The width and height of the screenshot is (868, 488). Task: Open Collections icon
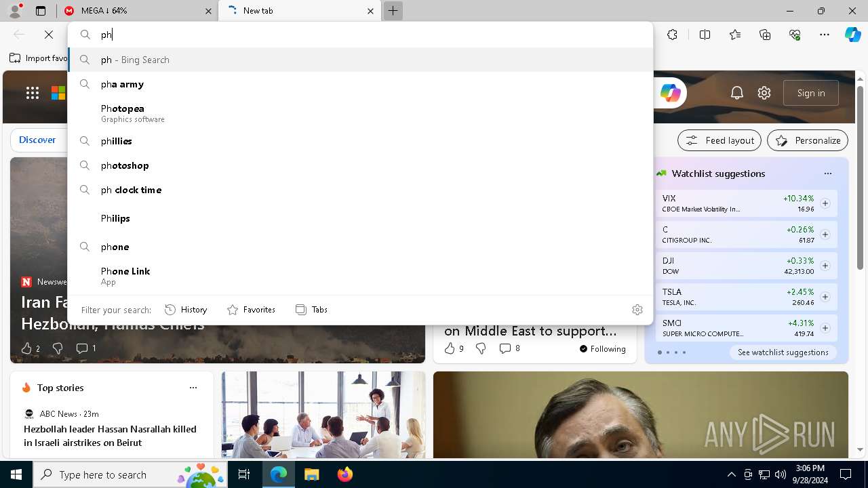click(765, 35)
